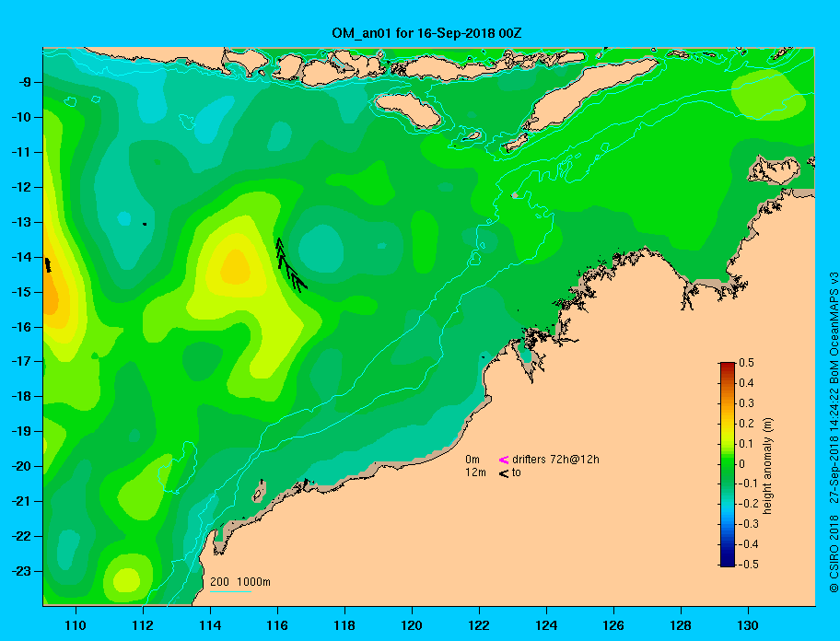Click the dark red end of the color bar
Screen dimensions: 840x641
pyautogui.click(x=728, y=366)
